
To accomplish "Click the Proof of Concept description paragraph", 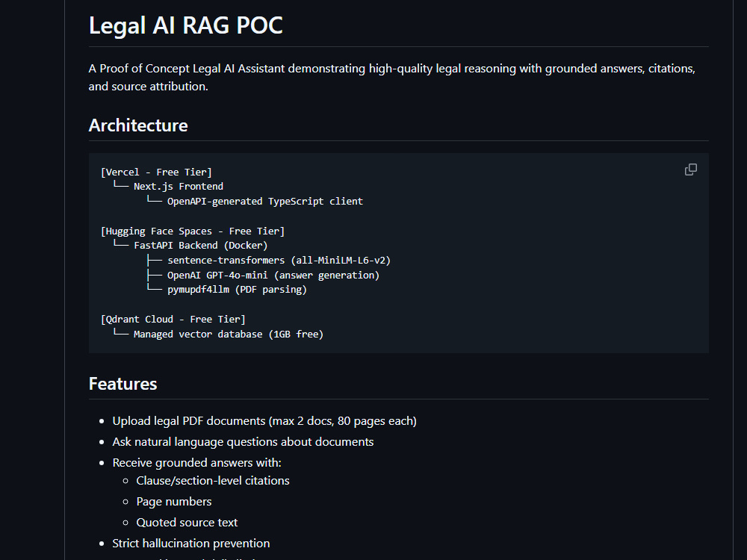I will click(x=391, y=77).
